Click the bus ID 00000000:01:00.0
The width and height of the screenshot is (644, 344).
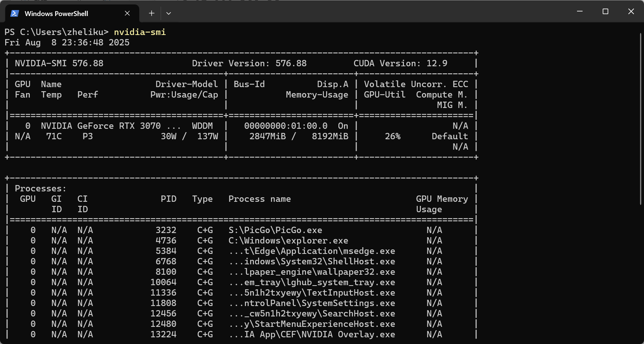tap(286, 126)
